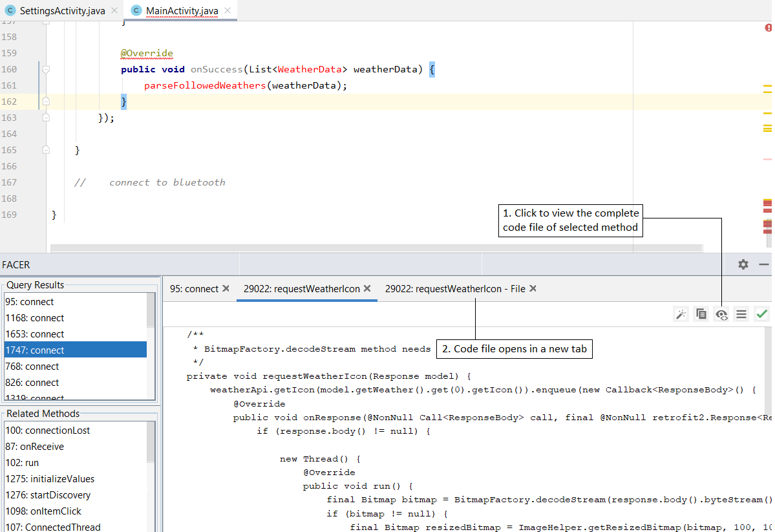Select '1168: connect' in Query Results
This screenshot has width=775, height=532.
click(x=76, y=318)
